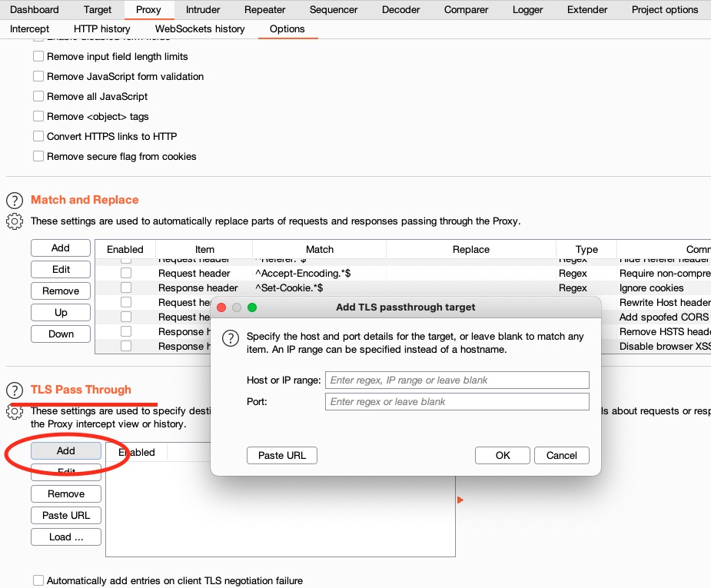Focus the Host or IP range field
711x588 pixels.
coord(457,380)
